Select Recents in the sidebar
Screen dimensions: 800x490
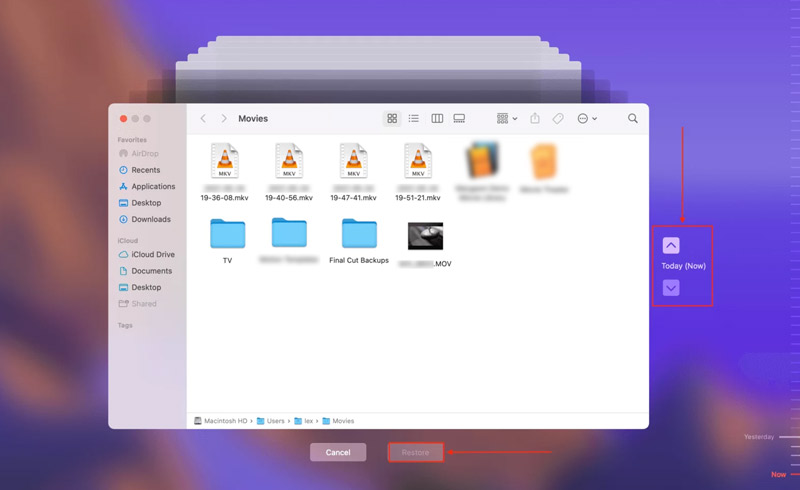coord(145,171)
